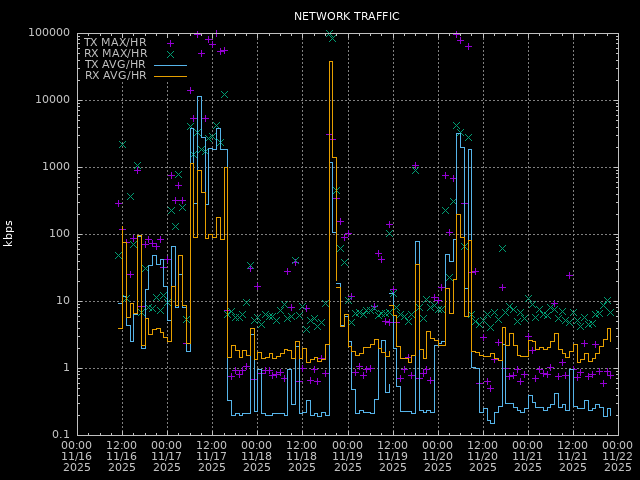Click the 10000 y-axis tick label
The width and height of the screenshot is (640, 480).
50,100
